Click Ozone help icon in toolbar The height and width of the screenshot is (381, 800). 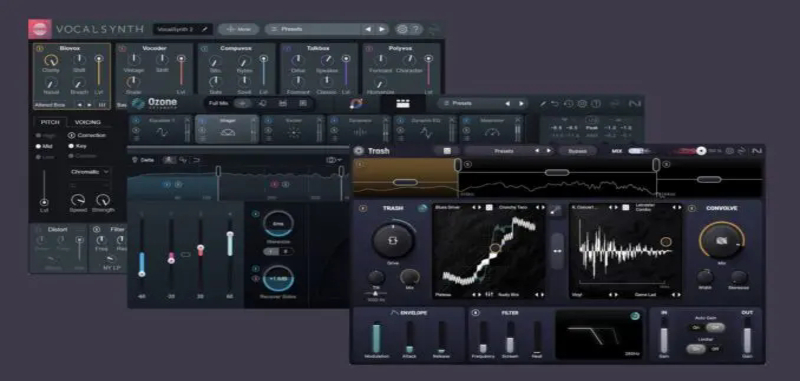pos(595,104)
